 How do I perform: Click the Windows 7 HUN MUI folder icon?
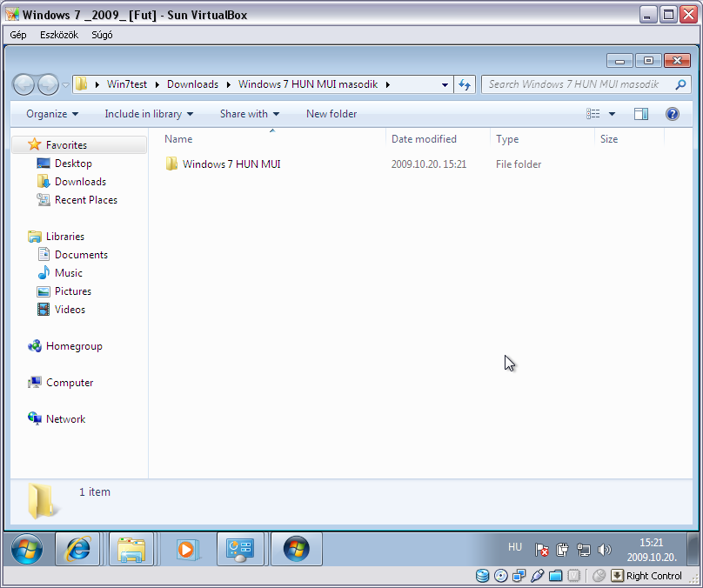tap(171, 164)
